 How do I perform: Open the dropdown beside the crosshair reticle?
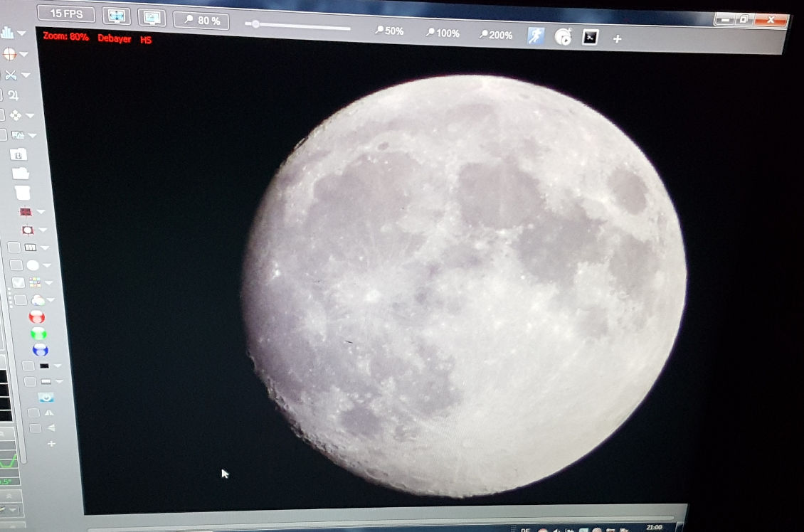tap(24, 54)
